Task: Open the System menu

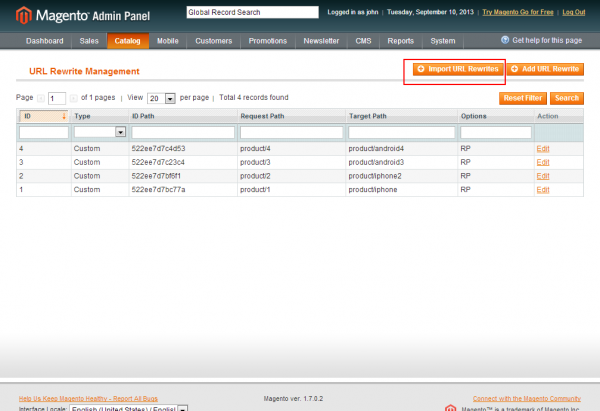Action: pos(443,41)
